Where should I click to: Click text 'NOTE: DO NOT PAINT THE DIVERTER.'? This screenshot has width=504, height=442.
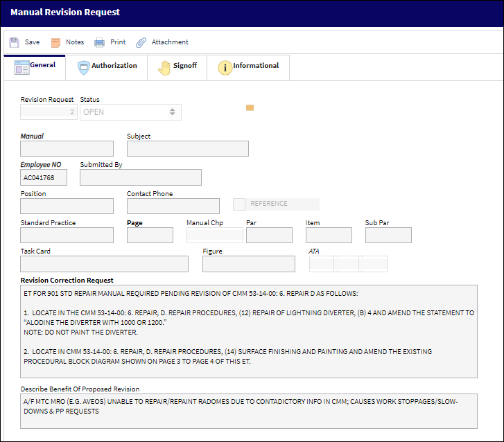tap(80, 332)
